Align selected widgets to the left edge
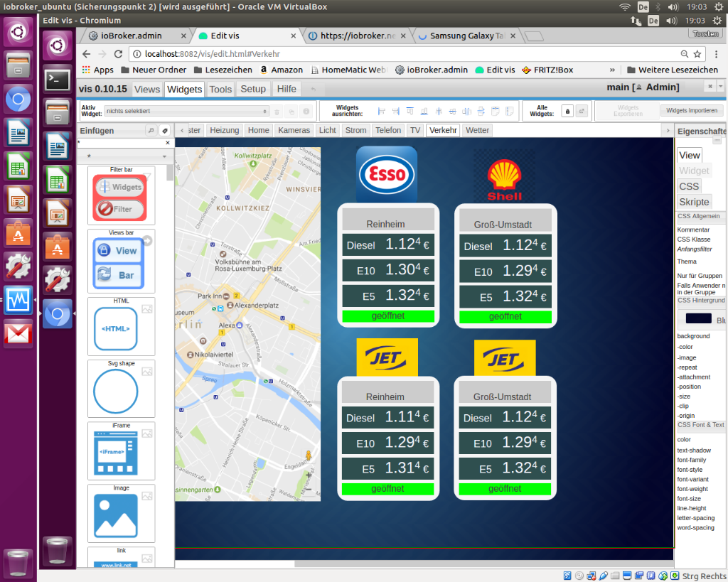 point(382,112)
